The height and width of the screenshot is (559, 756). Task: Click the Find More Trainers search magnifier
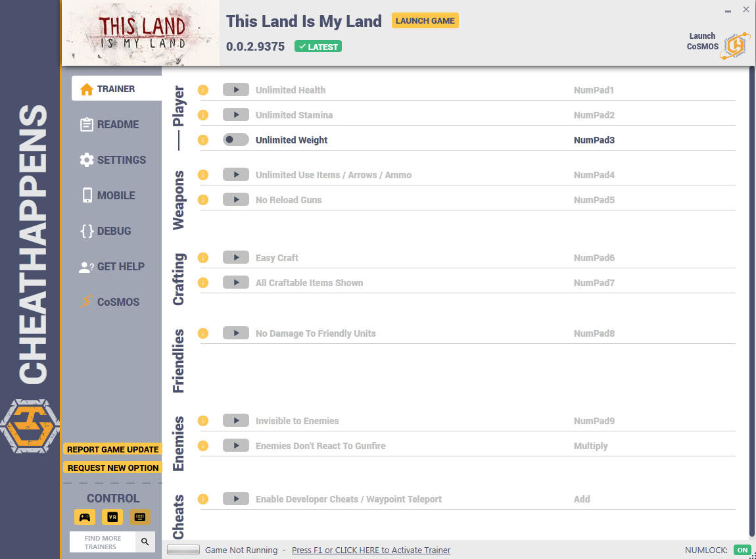[x=145, y=542]
